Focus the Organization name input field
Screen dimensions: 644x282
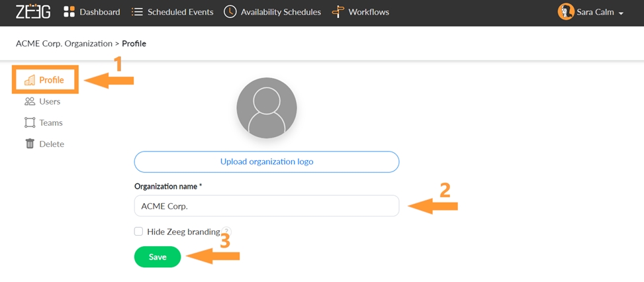coord(266,206)
